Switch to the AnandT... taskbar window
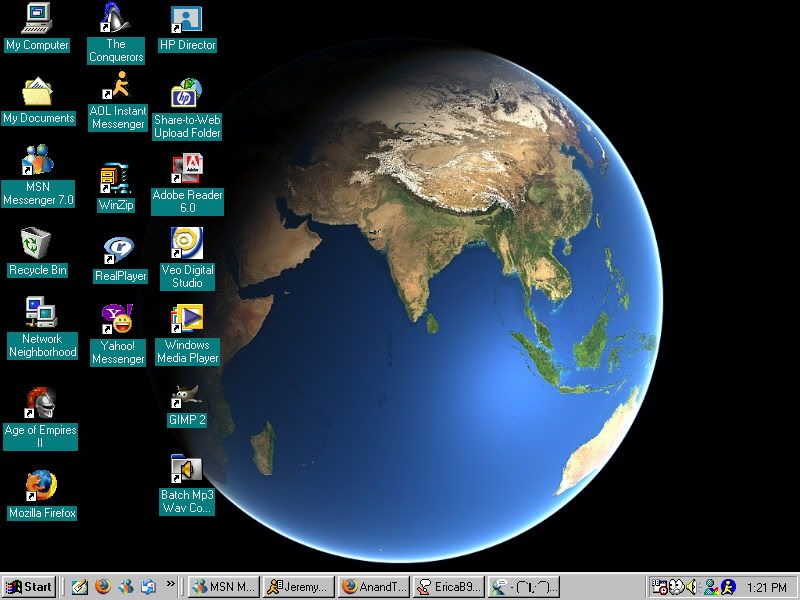Viewport: 800px width, 600px height. (374, 587)
